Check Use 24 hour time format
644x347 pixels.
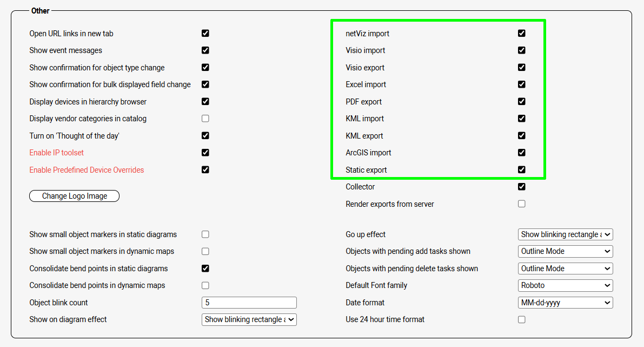[521, 319]
